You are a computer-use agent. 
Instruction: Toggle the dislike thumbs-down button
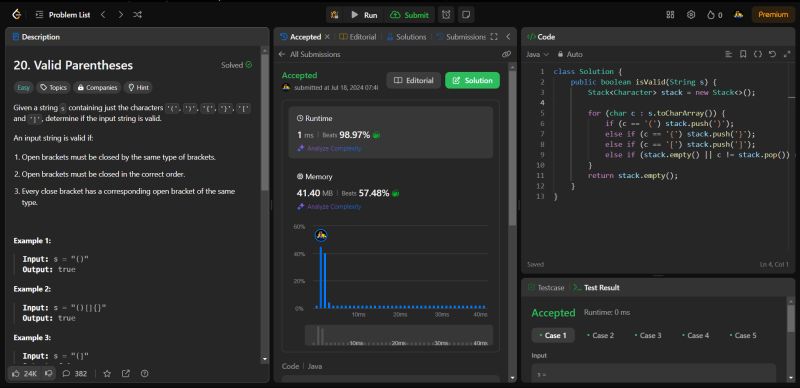[48, 374]
